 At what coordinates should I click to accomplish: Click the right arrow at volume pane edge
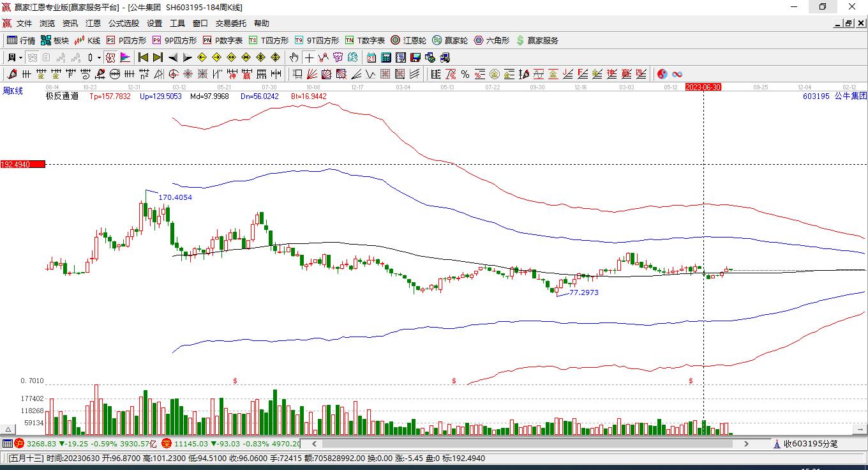coord(861,428)
